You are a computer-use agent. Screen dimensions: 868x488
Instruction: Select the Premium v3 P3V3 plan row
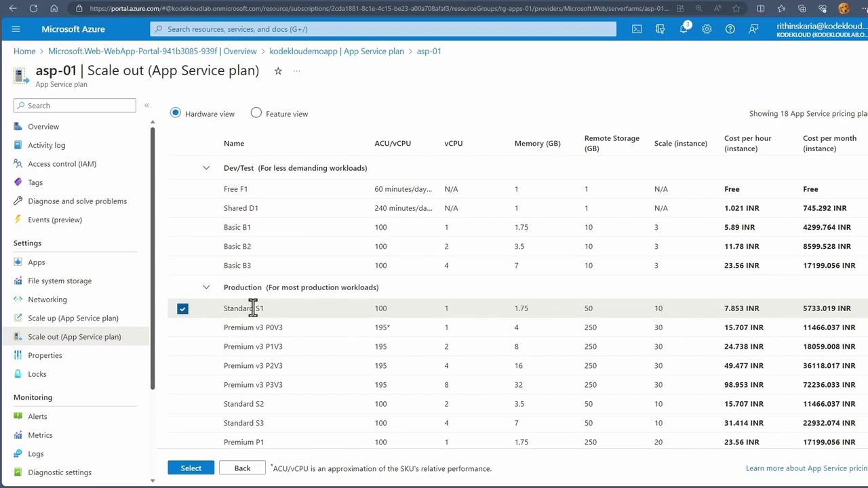518,385
